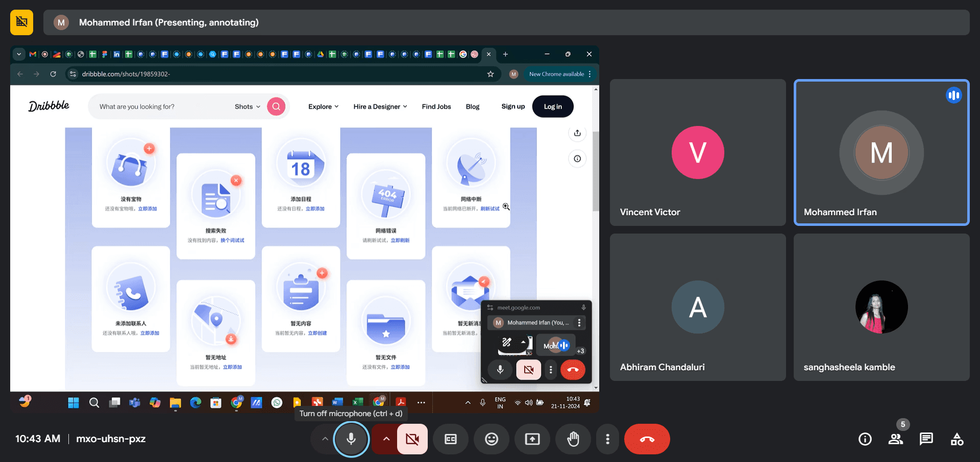This screenshot has height=462, width=980.
Task: Open WhatsApp from taskbar
Action: click(277, 403)
